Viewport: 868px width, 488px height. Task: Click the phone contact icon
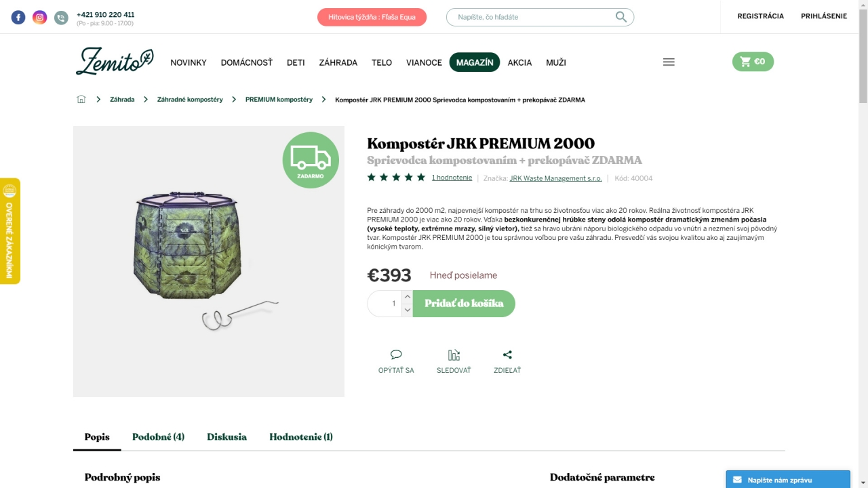tap(61, 18)
